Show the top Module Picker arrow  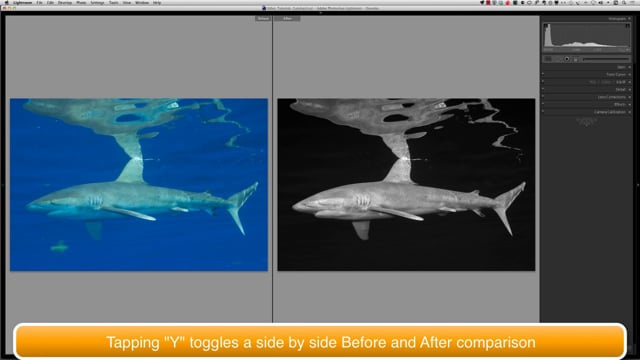click(x=320, y=13)
